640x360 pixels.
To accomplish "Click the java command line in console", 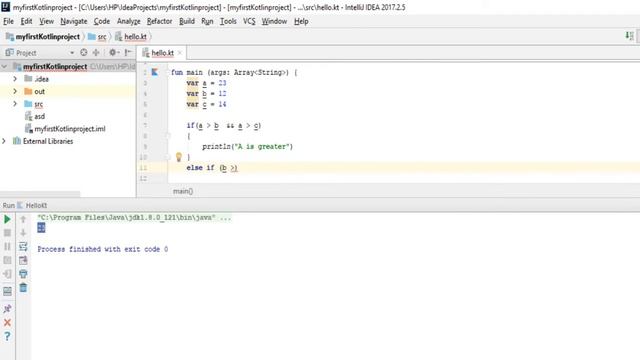I will (x=134, y=218).
